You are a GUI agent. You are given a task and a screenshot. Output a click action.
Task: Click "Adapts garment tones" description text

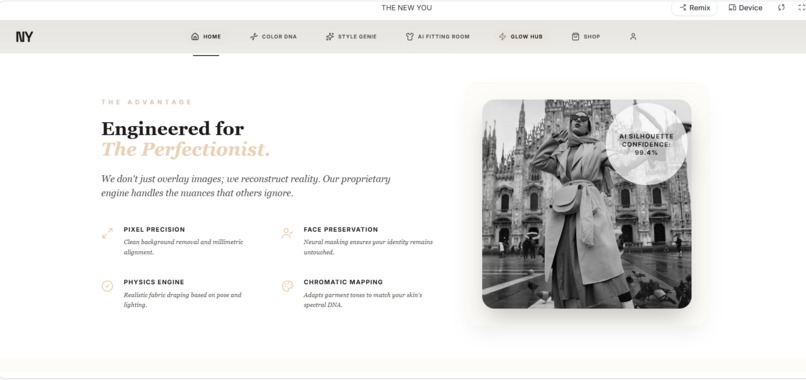click(363, 300)
